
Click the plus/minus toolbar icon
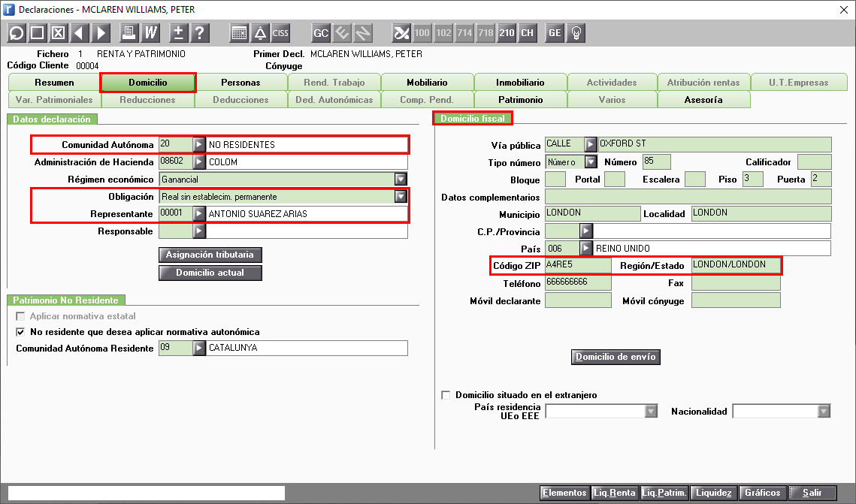tap(178, 33)
